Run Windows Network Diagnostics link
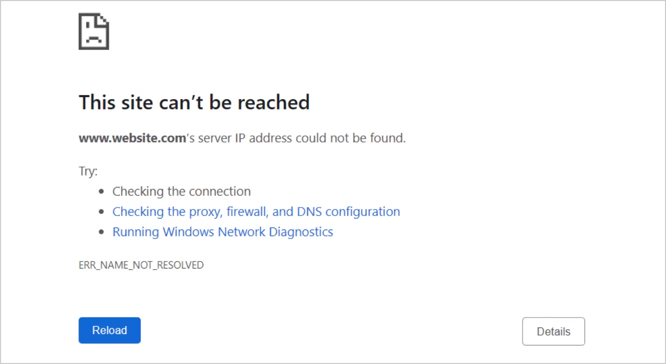Viewport: 666px width, 364px height. click(223, 232)
